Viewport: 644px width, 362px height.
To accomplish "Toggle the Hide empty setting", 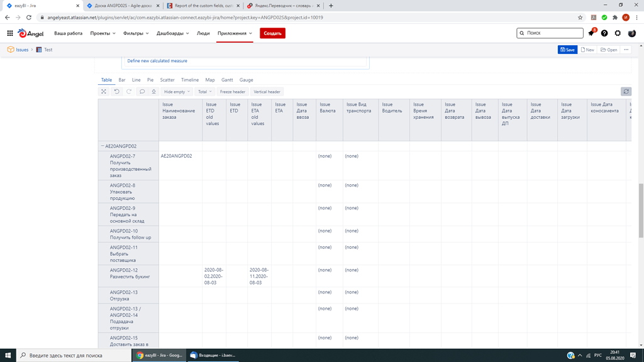I will pos(174,91).
